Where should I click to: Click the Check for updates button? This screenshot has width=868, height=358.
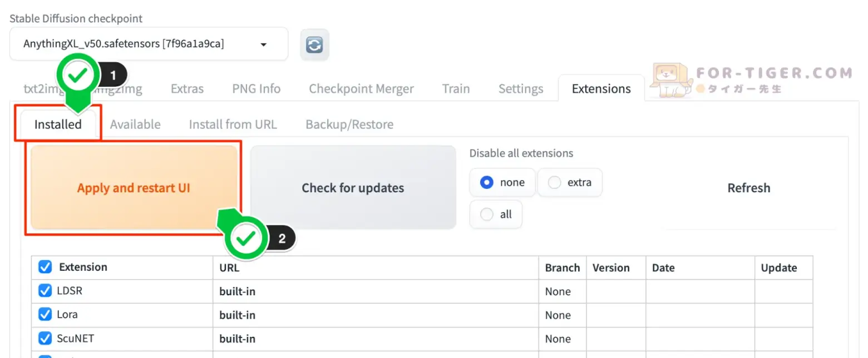(353, 188)
